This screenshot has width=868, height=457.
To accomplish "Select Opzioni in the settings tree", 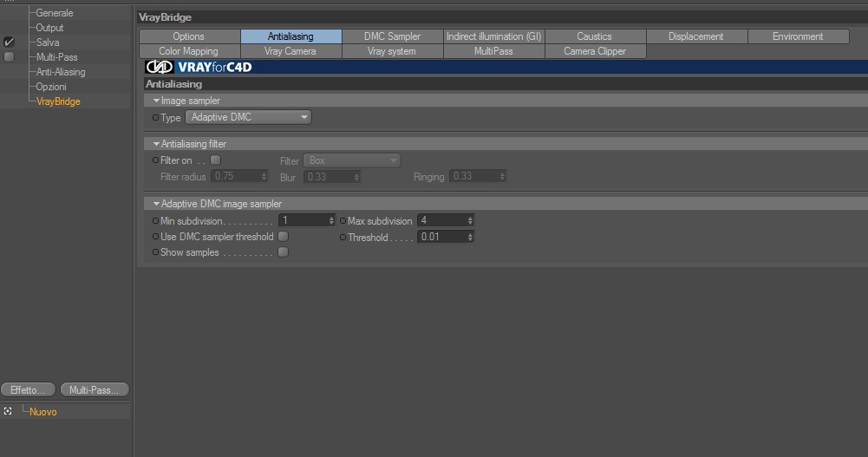I will (51, 87).
